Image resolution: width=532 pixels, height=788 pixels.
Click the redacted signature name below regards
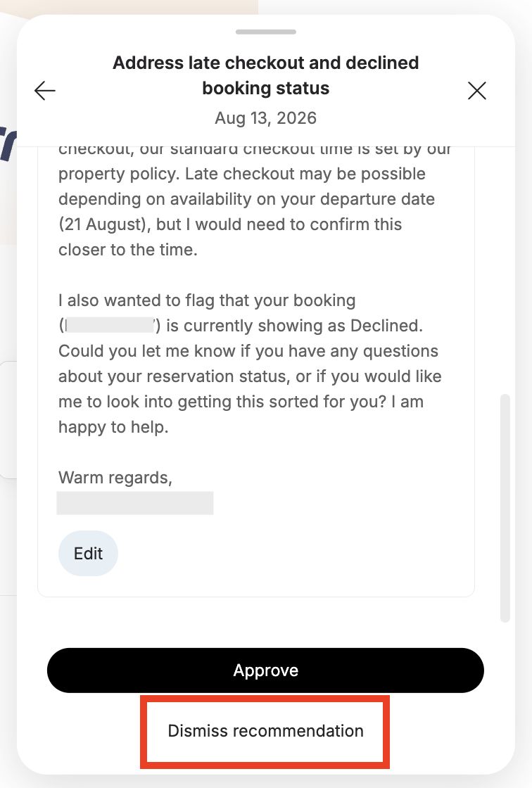[135, 503]
